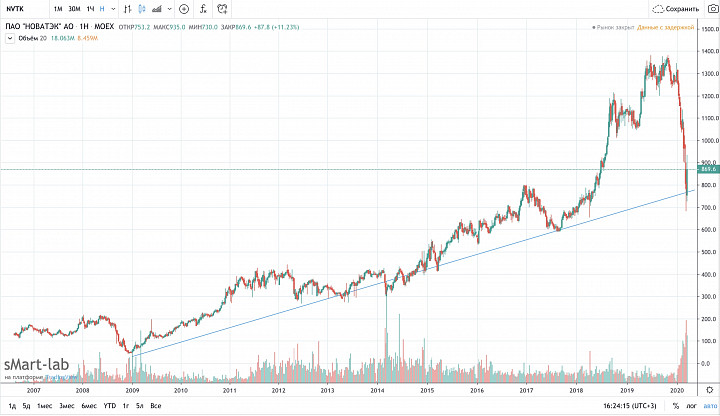Select the bars chart style icon
Screen dimensions: 720x416
128,9
